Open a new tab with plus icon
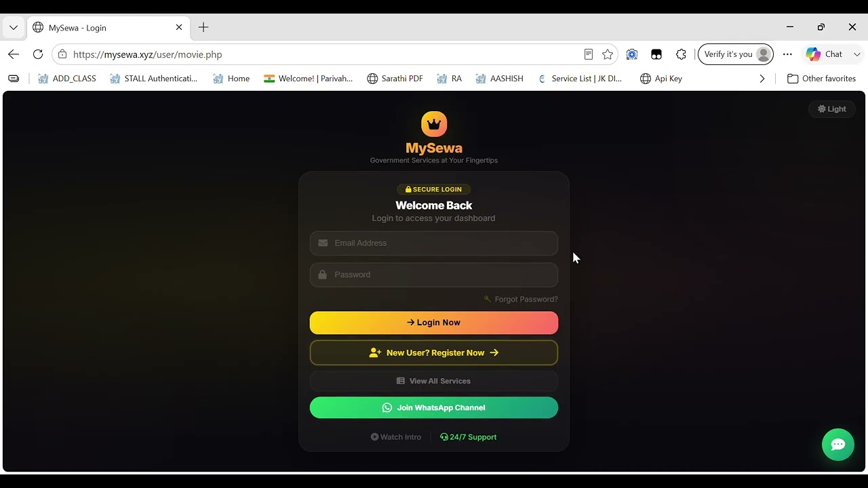Image resolution: width=868 pixels, height=488 pixels. coord(203,28)
